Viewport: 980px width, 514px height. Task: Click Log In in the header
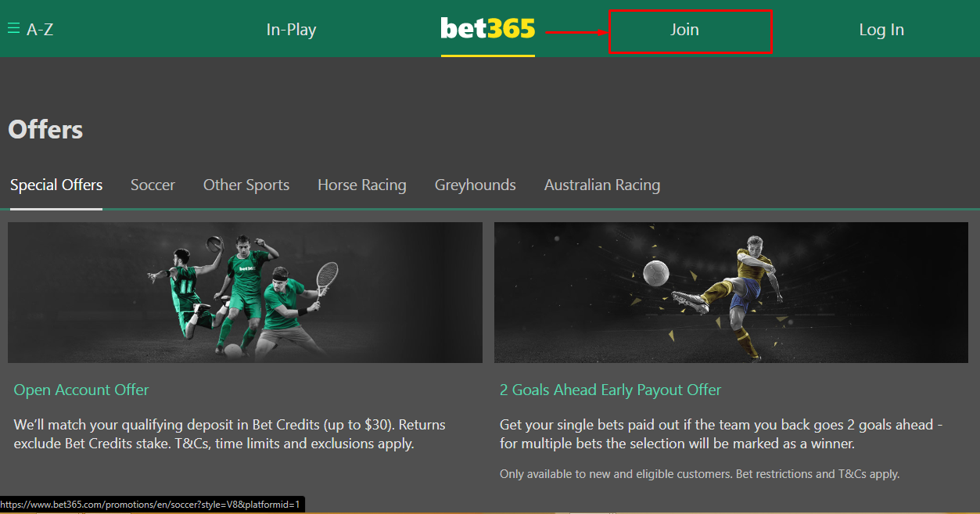coord(881,30)
